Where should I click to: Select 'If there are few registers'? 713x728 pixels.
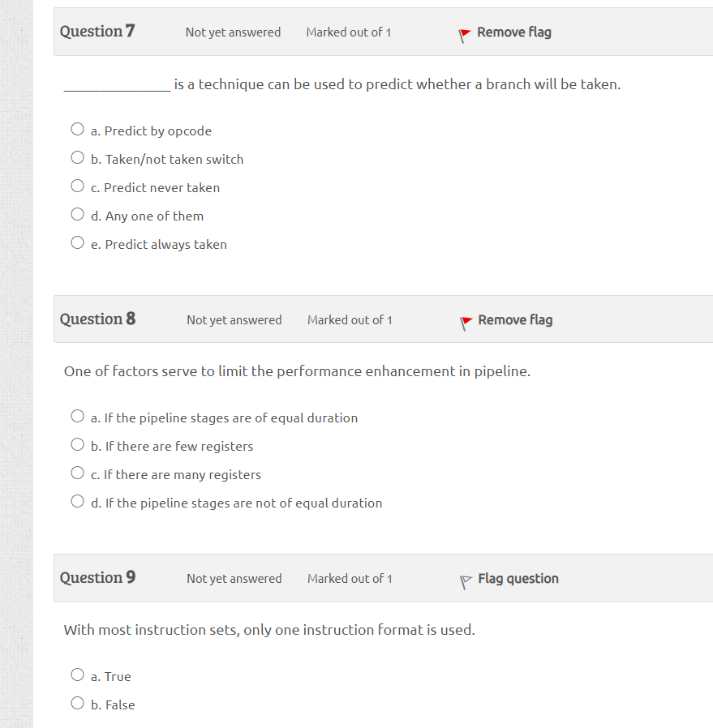77,445
